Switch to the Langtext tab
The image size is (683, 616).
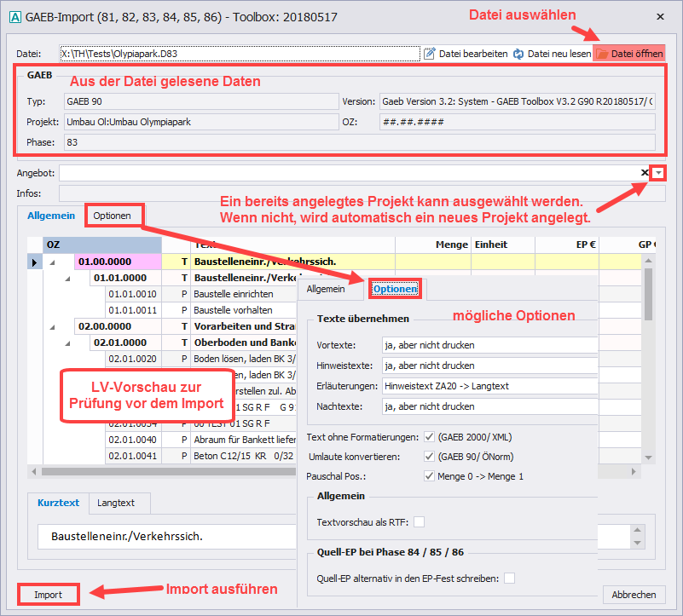(x=114, y=503)
